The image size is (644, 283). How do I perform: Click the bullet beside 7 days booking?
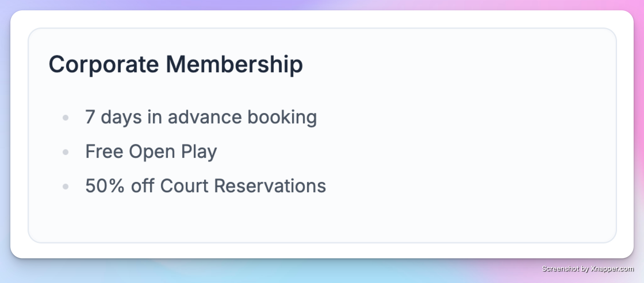tap(66, 118)
